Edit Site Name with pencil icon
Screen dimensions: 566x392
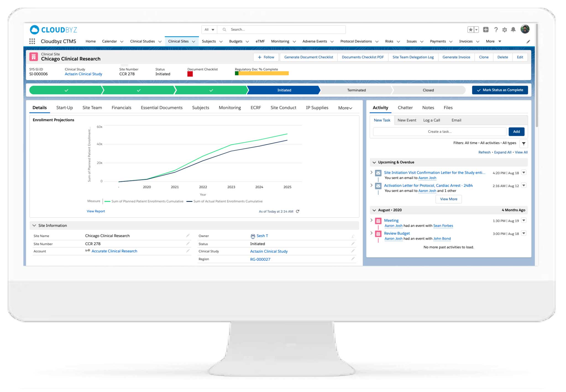click(x=188, y=236)
